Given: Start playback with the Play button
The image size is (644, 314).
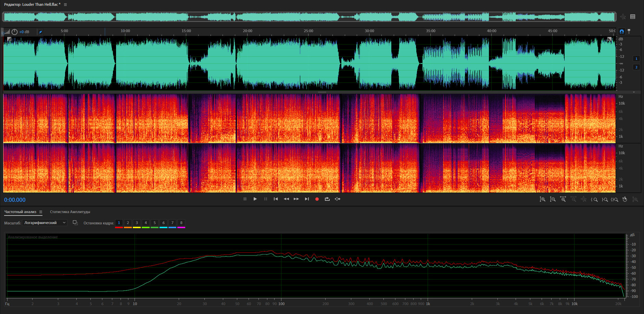Looking at the screenshot, I should [255, 199].
